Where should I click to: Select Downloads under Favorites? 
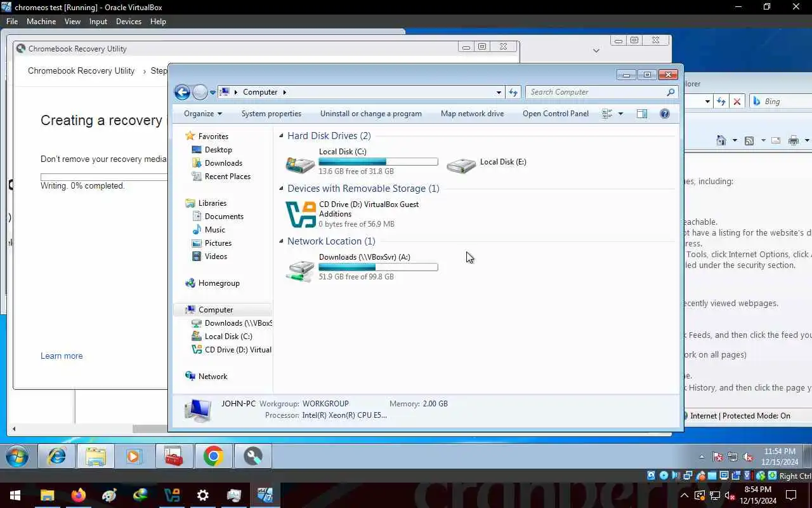223,163
